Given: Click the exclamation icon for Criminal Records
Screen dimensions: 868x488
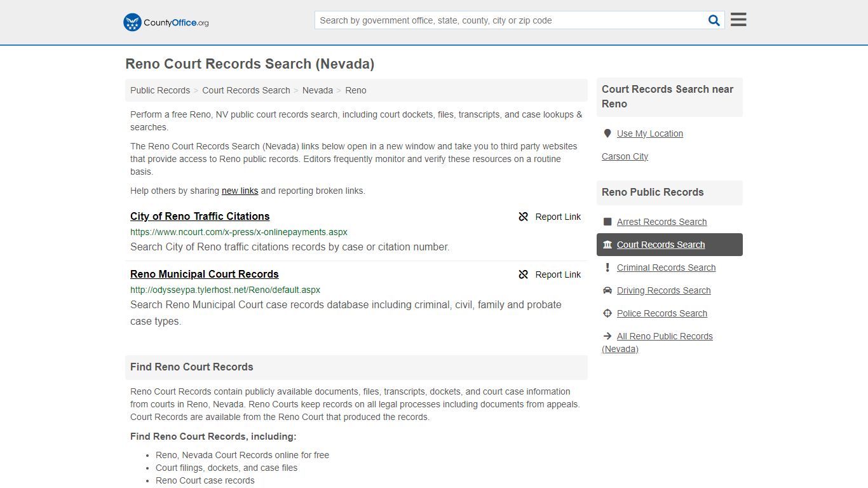Looking at the screenshot, I should [x=607, y=268].
